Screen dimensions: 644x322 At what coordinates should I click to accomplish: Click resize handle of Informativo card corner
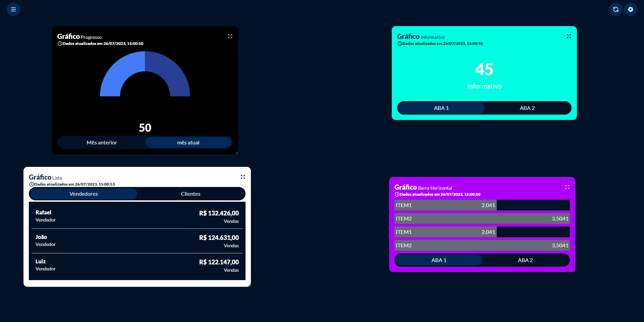[x=575, y=118]
